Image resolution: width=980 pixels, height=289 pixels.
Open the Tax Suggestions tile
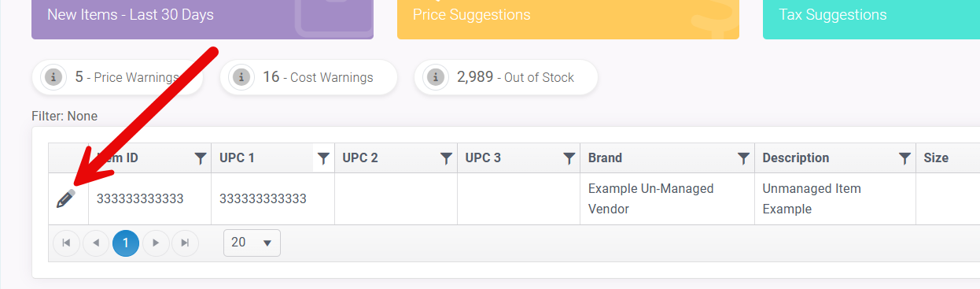pyautogui.click(x=871, y=19)
